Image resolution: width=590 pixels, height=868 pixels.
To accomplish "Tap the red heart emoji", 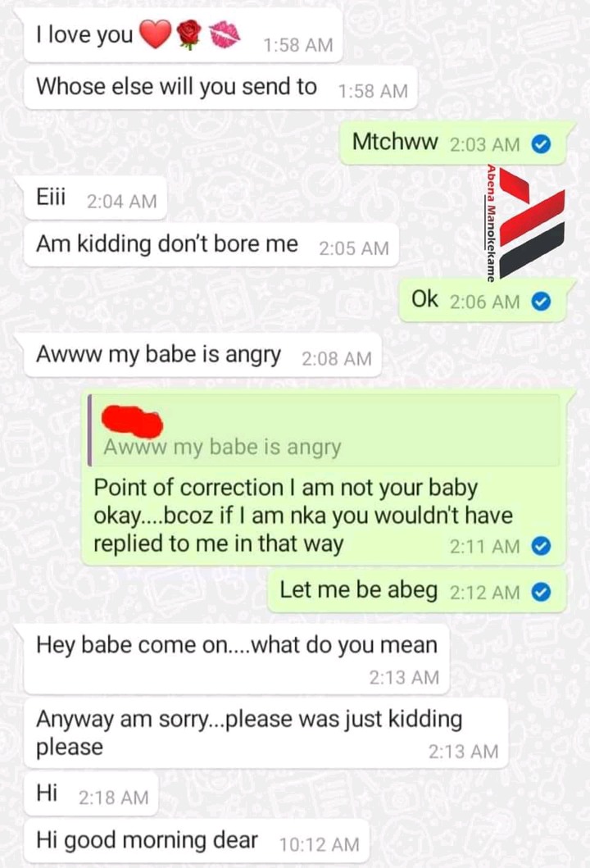I will pos(155,34).
